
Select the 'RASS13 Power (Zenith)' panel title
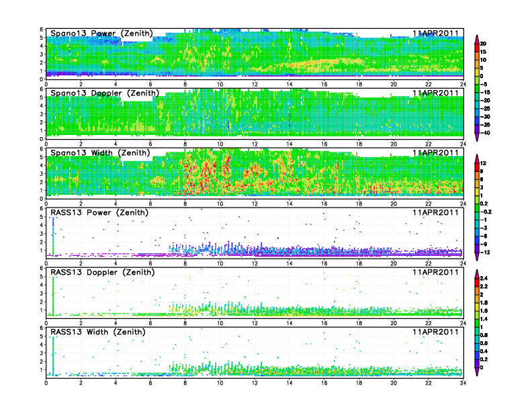click(x=99, y=213)
